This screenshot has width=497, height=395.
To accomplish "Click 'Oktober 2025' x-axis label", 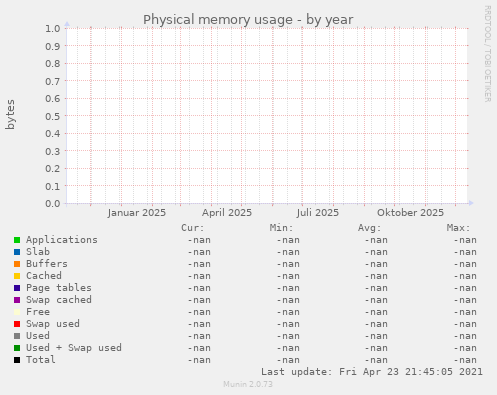I will click(410, 213).
